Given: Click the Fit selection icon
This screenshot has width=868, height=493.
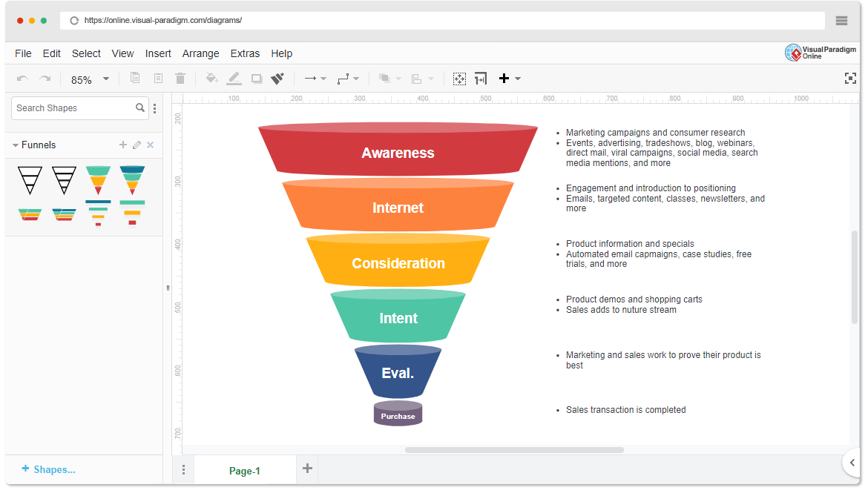Looking at the screenshot, I should [459, 79].
